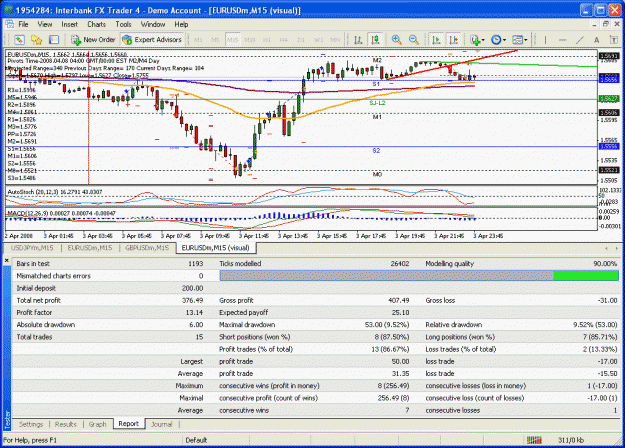This screenshot has height=448, width=625.
Task: Select the trendline drawing tool
Action: (x=580, y=40)
